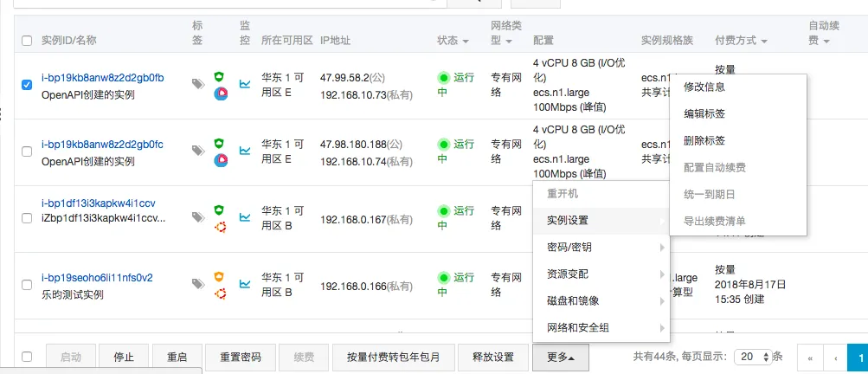Click the monitoring chart icon for instance i-bp19kb8anw8z2d2gb0fc
The image size is (868, 374).
coord(246,150)
